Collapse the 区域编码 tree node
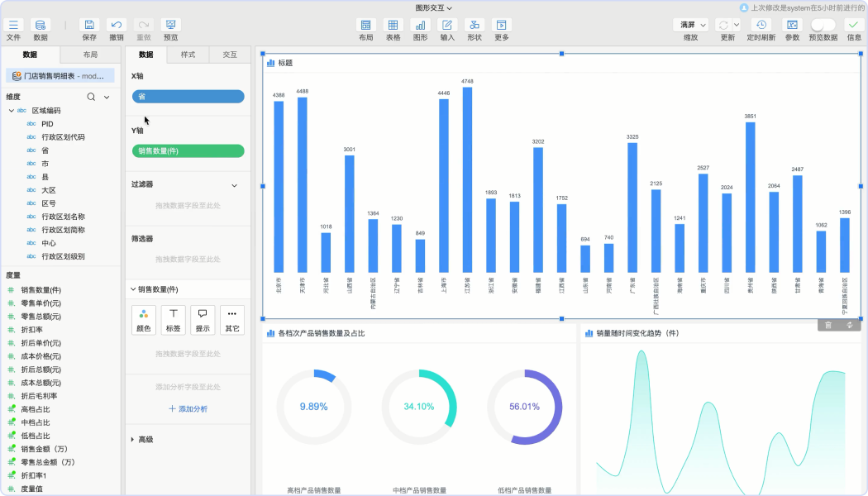Viewport: 868px width, 496px height. click(12, 111)
